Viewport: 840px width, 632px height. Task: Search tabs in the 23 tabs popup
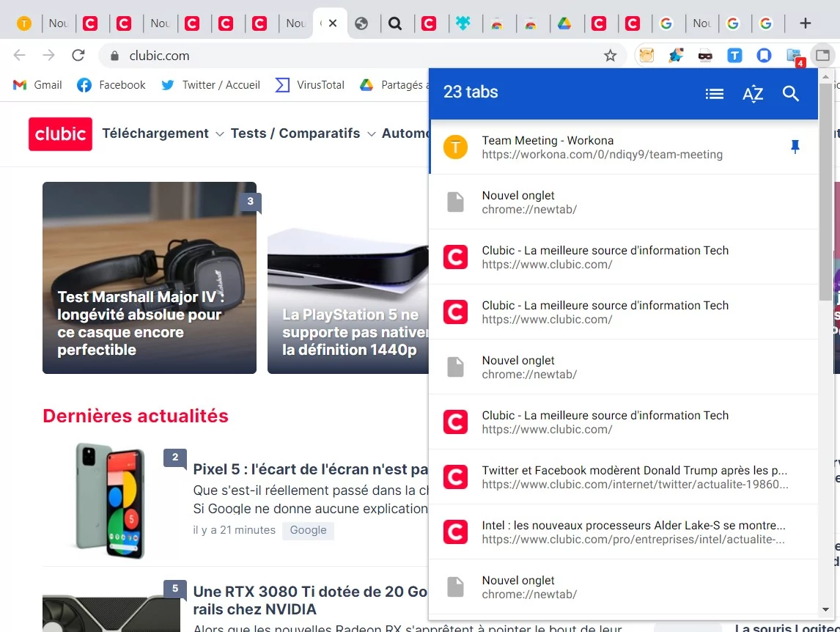pyautogui.click(x=791, y=94)
